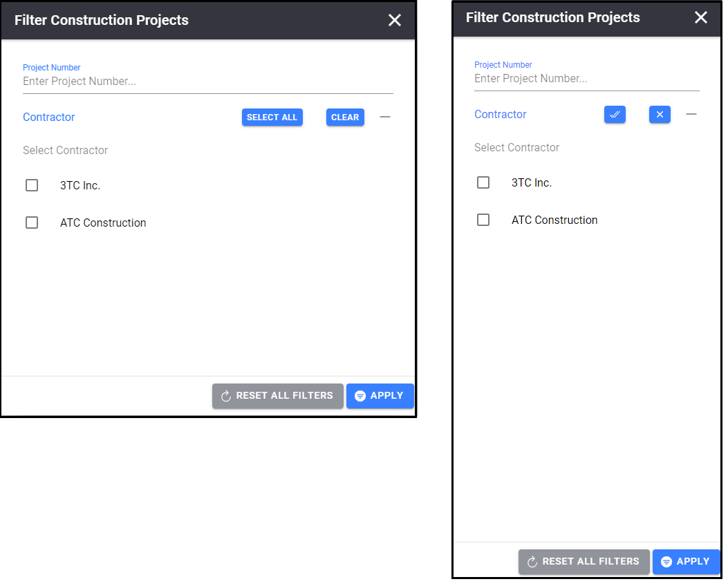Viewport: 728px width, 586px height.
Task: Check ATC Construction in right panel
Action: click(x=483, y=220)
